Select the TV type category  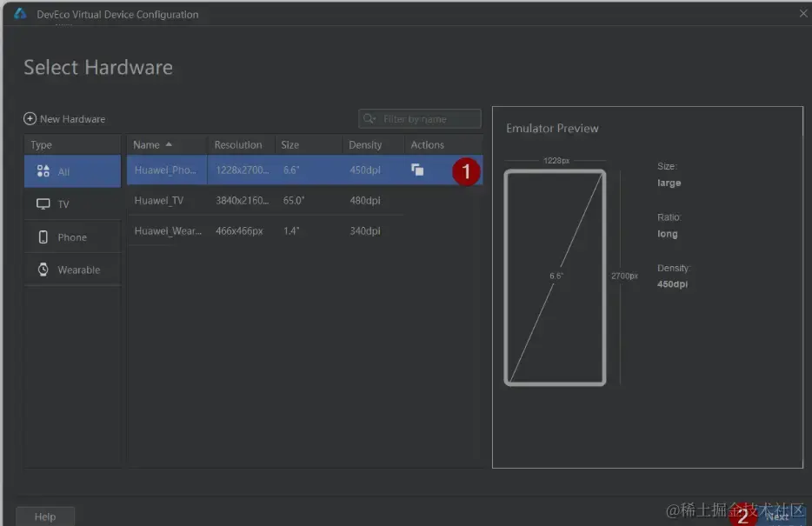(72, 204)
